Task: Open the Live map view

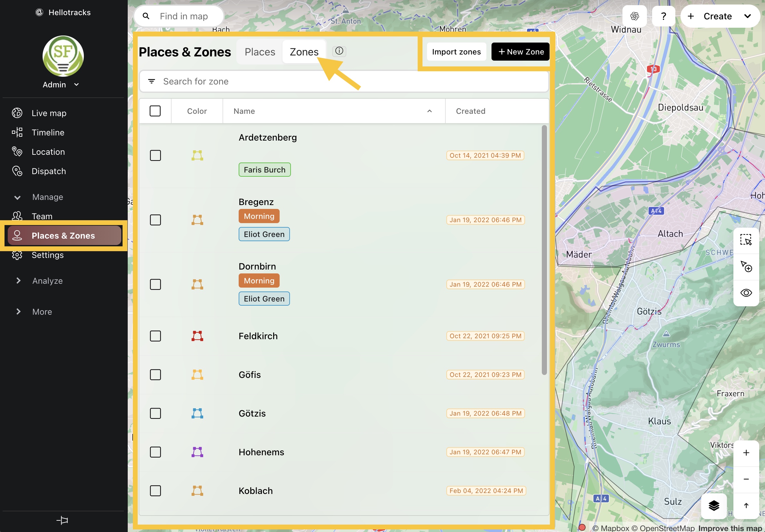Action: point(48,113)
